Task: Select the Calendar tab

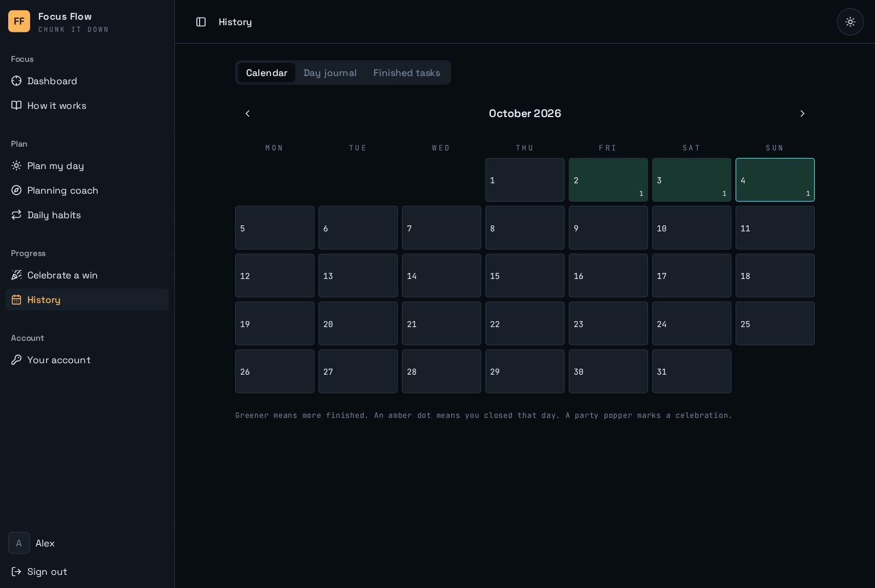Action: [x=266, y=73]
